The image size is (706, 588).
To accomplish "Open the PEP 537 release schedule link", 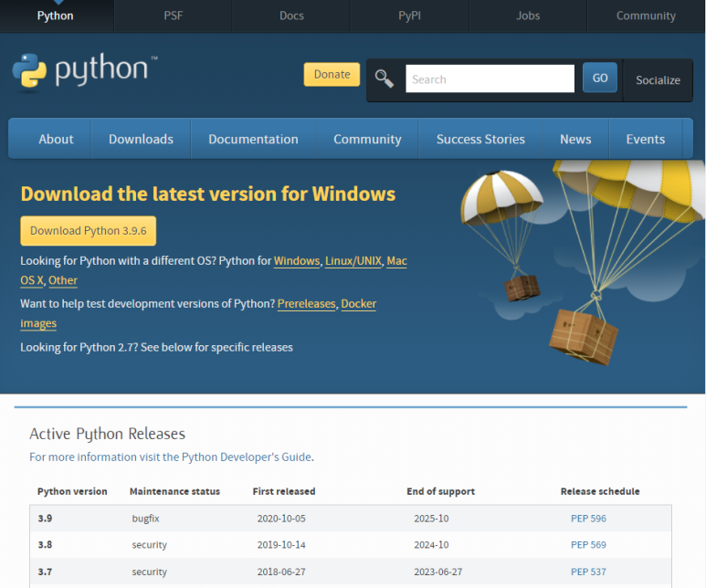I will [588, 572].
